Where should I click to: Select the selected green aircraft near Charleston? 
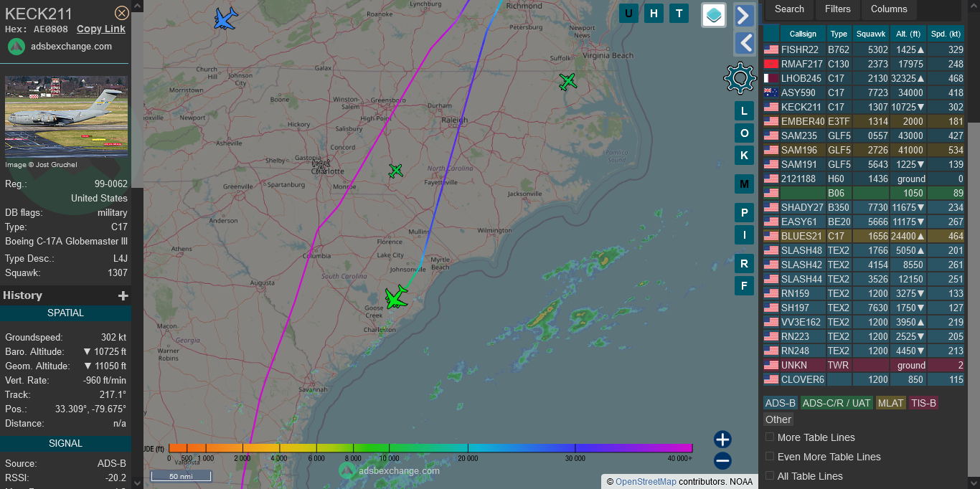click(x=396, y=296)
